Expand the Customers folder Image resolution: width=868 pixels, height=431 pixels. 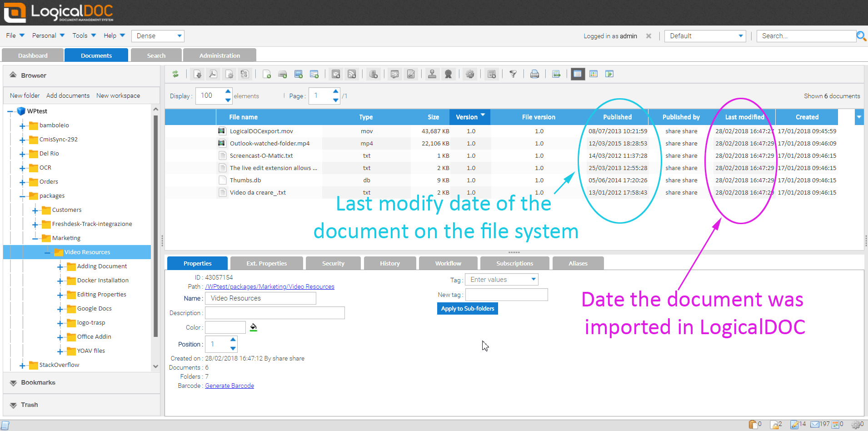pyautogui.click(x=35, y=210)
